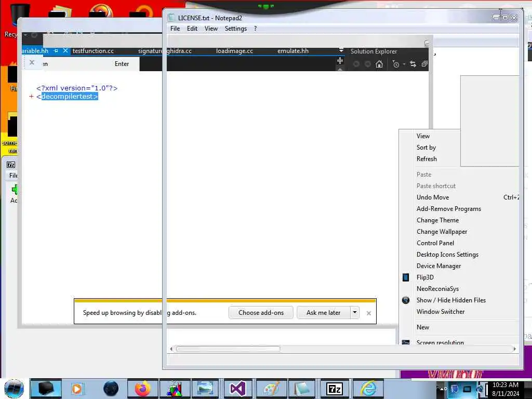The image size is (532, 399).
Task: Click the Flip3D menu icon
Action: [x=406, y=277]
